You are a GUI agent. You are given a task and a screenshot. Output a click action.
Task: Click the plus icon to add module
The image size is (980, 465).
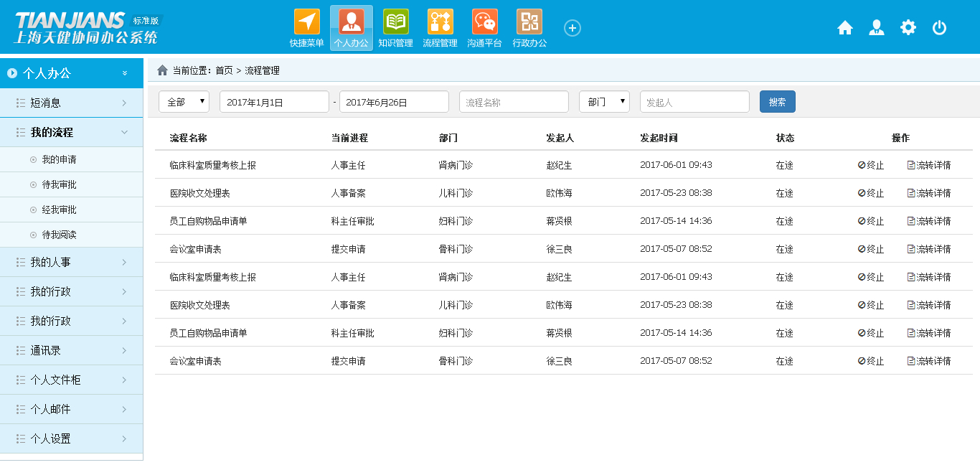(x=572, y=28)
